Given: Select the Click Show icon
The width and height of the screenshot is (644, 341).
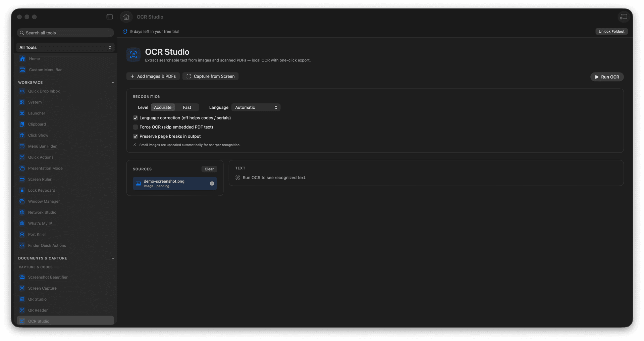Looking at the screenshot, I should (x=22, y=135).
